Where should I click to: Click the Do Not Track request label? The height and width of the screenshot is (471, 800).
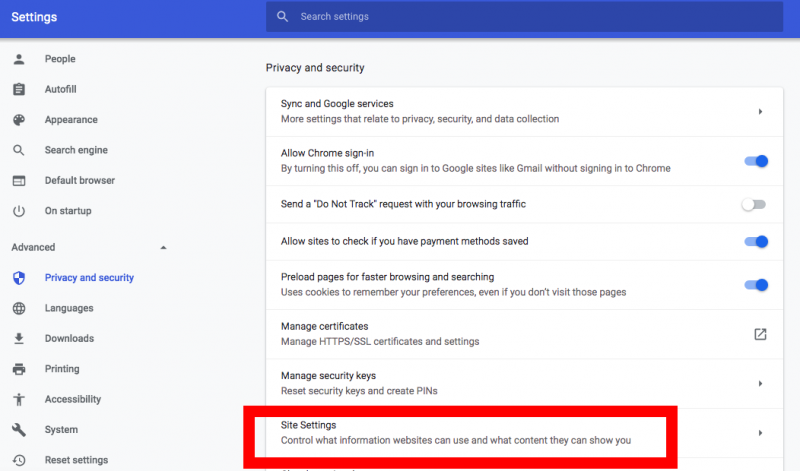tap(403, 204)
